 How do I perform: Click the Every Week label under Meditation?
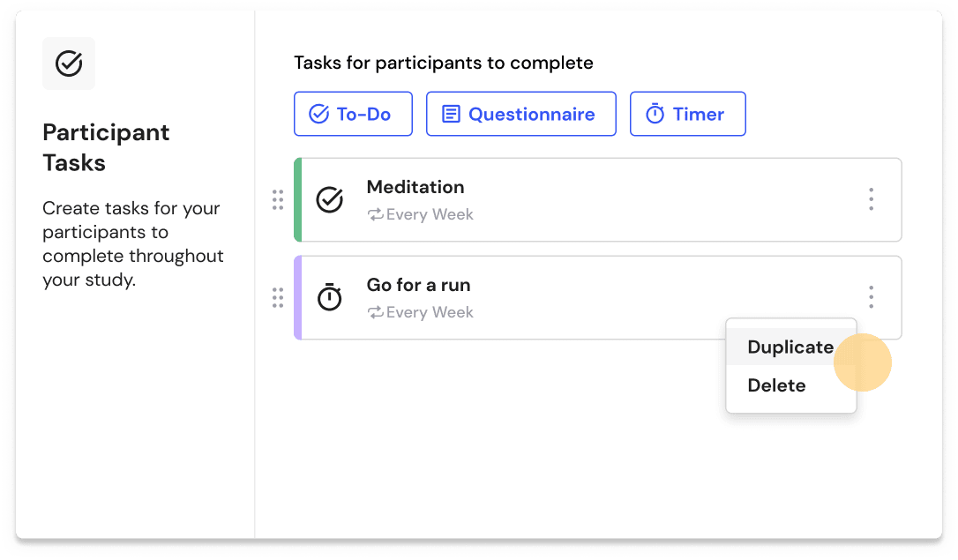coord(429,214)
